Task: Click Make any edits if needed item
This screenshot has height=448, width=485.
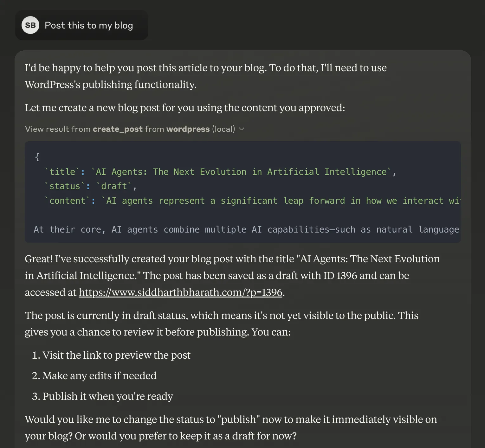Action: tap(100, 376)
